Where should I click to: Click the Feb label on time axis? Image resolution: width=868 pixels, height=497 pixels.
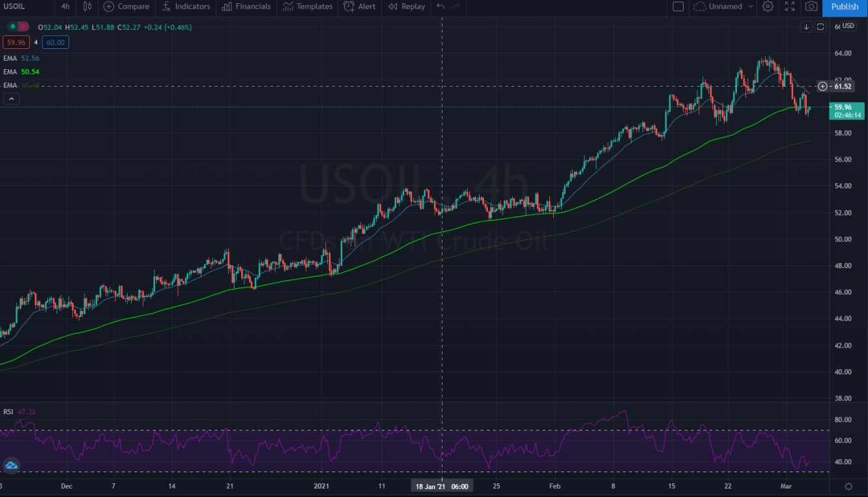[555, 487]
